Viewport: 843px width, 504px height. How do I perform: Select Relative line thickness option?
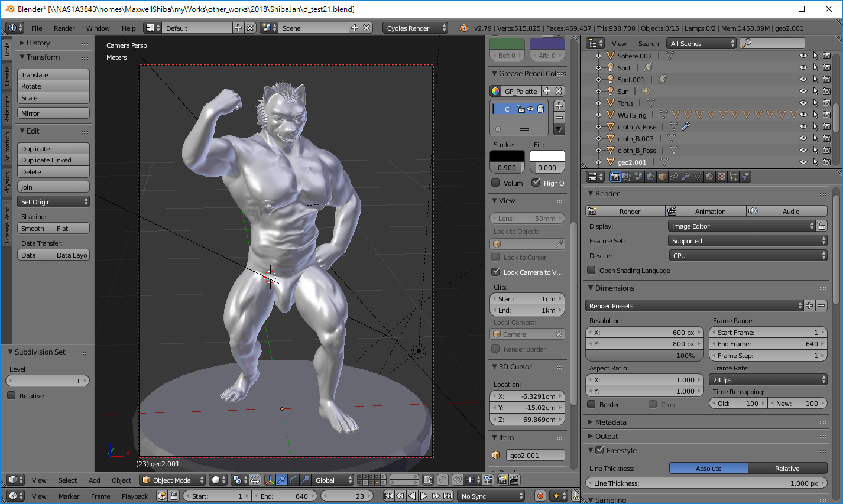tap(787, 468)
